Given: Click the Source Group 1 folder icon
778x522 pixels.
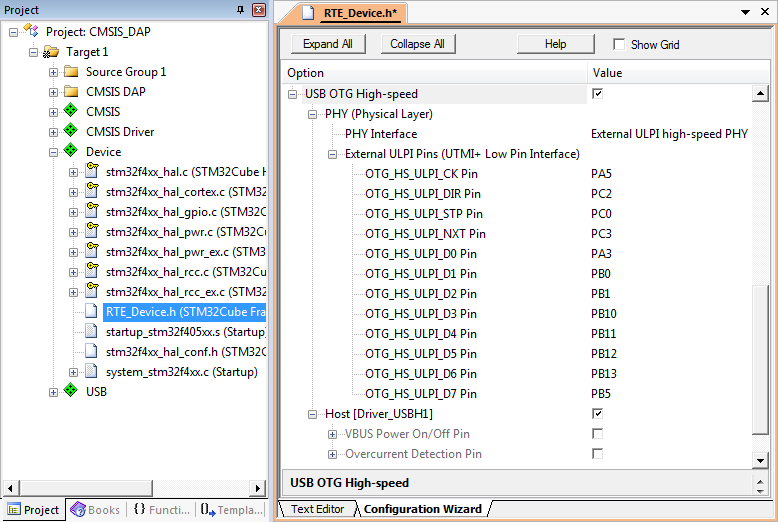Looking at the screenshot, I should [71, 71].
